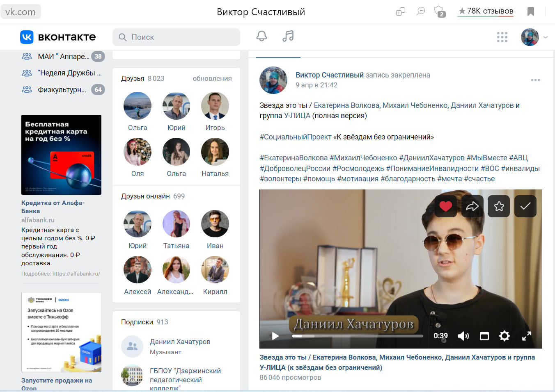Screen dimensions: 555x392
Task: Seek along the video progress bar
Action: pyautogui.click(x=358, y=336)
